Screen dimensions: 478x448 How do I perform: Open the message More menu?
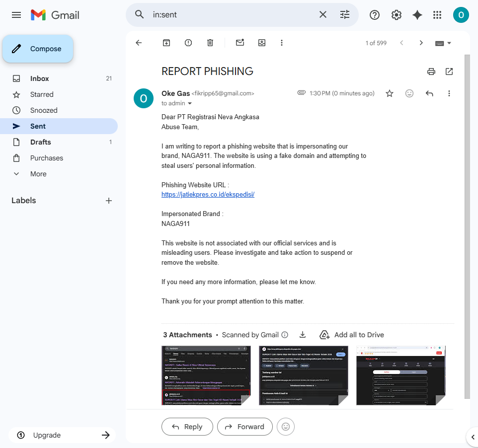449,93
